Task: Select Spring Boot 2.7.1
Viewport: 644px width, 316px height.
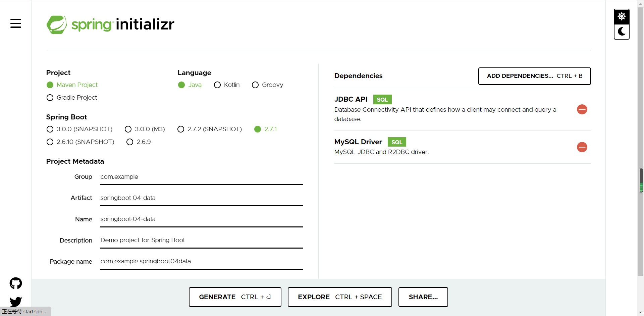Action: pyautogui.click(x=266, y=129)
